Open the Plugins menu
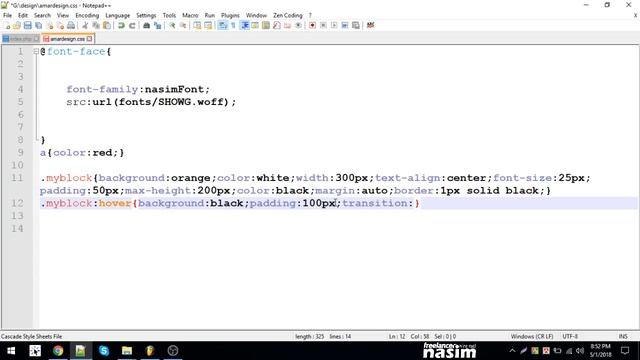 (x=230, y=15)
